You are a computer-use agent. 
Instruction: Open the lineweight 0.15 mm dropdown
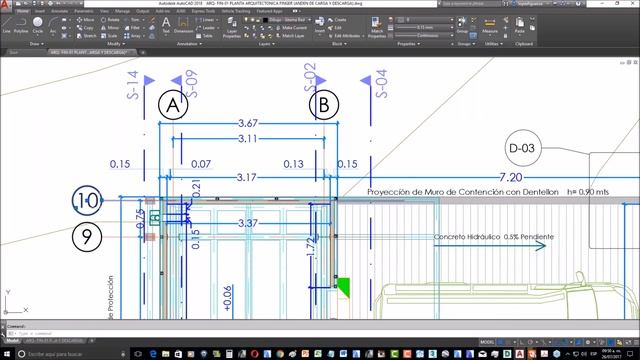pyautogui.click(x=425, y=27)
